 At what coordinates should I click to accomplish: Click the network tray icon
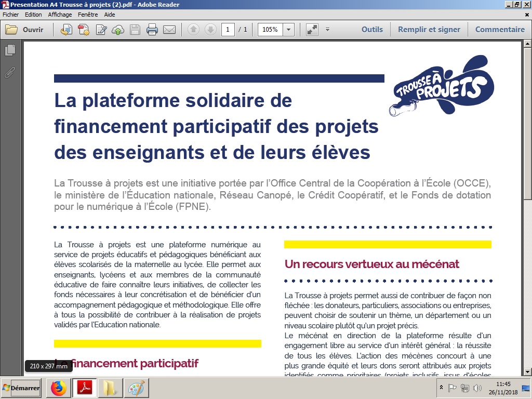tap(465, 388)
